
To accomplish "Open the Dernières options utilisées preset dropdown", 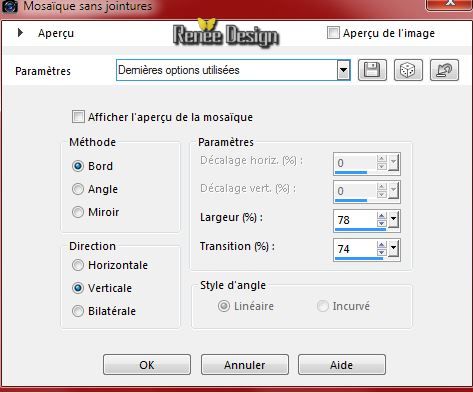I will pyautogui.click(x=343, y=70).
